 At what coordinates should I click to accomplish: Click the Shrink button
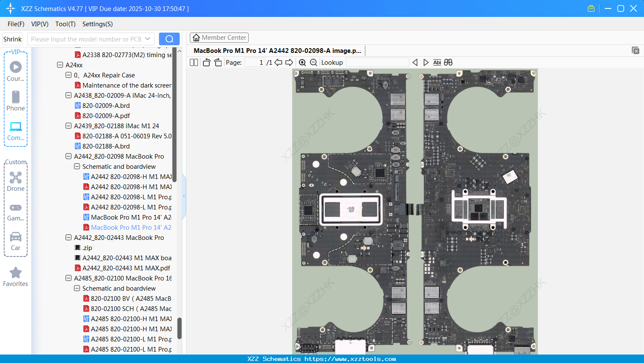pos(12,39)
